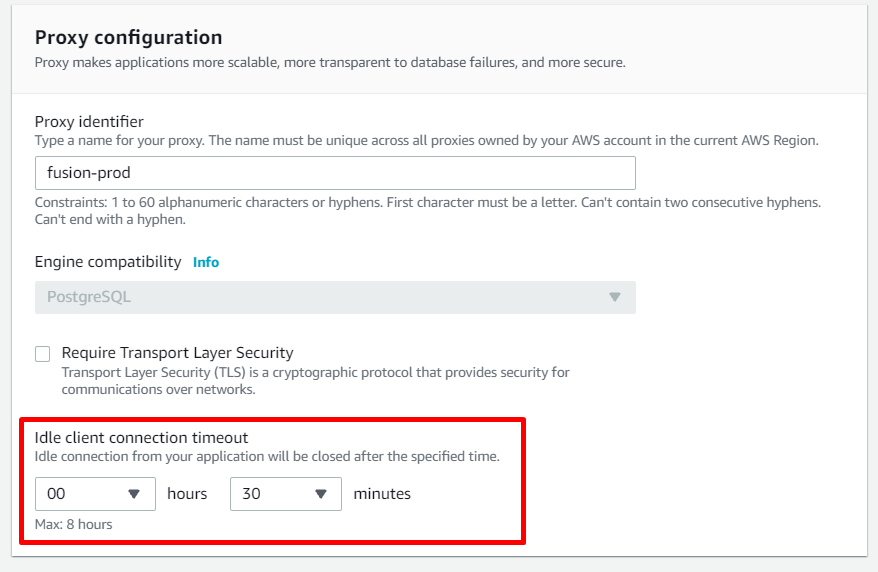Click the Proxy identifier field label
Screen dimensions: 878x572
[89, 121]
